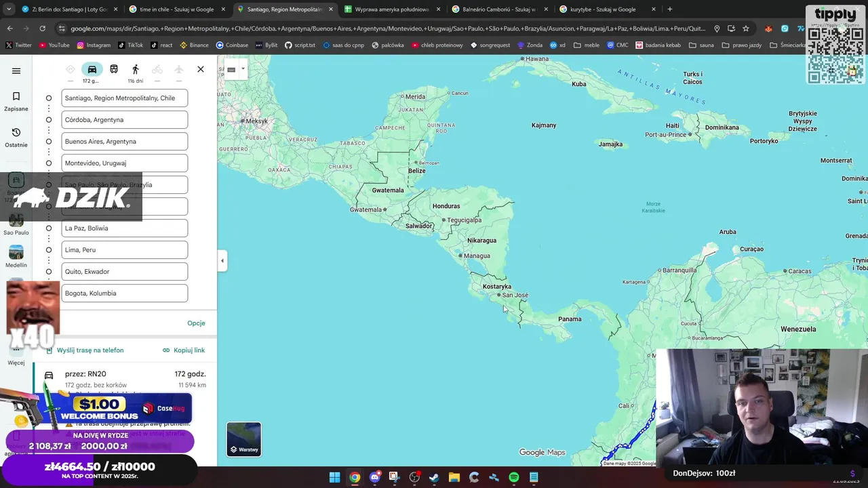Switch to time in chile tab
Viewport: 868px width, 488px height.
[177, 9]
